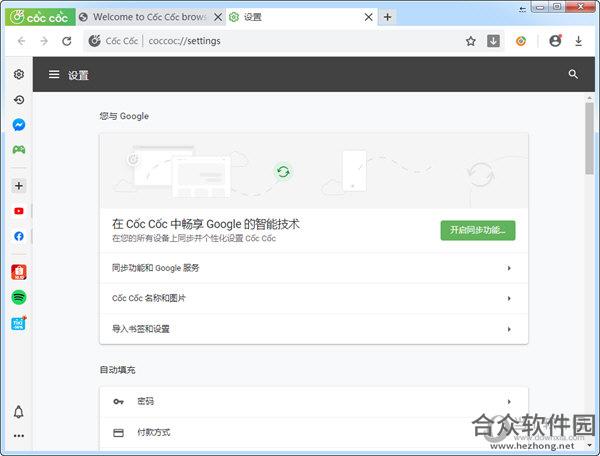Click the 您与 Google section heading

[124, 116]
